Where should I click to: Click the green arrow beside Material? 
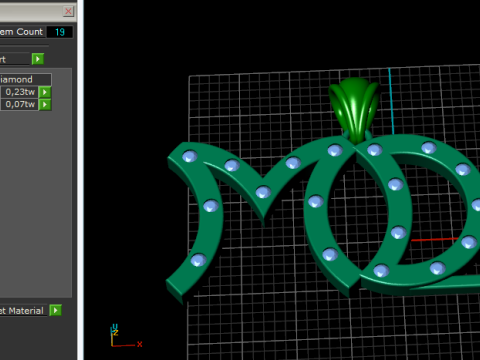click(55, 310)
